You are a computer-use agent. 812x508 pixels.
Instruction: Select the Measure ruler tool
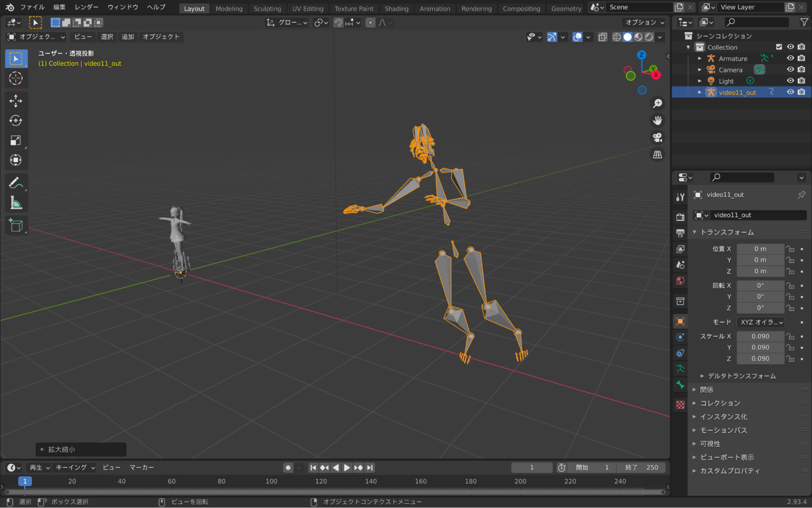[x=16, y=203]
